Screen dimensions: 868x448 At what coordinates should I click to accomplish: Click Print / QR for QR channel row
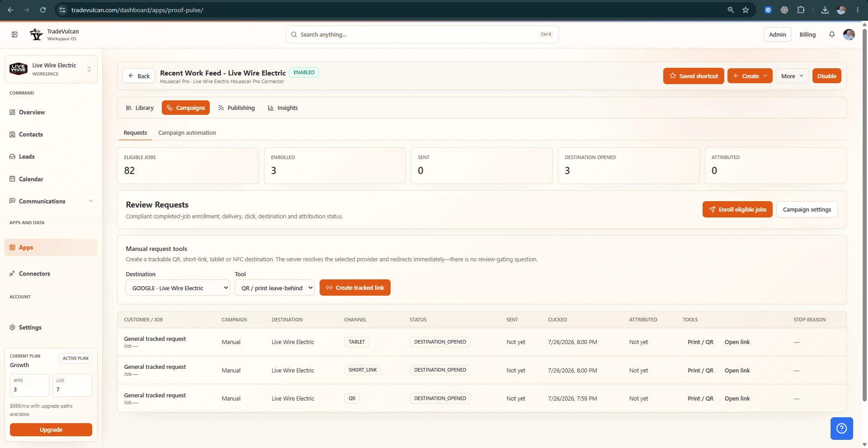coord(700,398)
